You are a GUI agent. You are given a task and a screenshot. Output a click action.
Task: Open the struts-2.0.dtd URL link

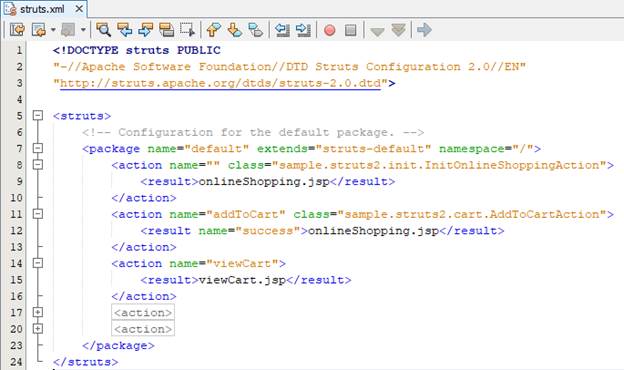(x=220, y=83)
